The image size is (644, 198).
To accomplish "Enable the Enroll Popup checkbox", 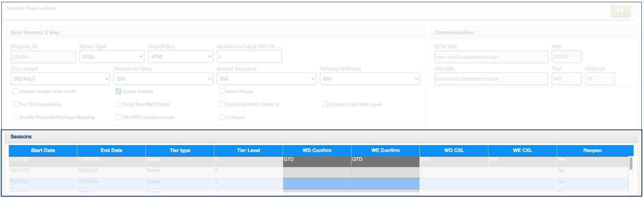I will (x=222, y=91).
